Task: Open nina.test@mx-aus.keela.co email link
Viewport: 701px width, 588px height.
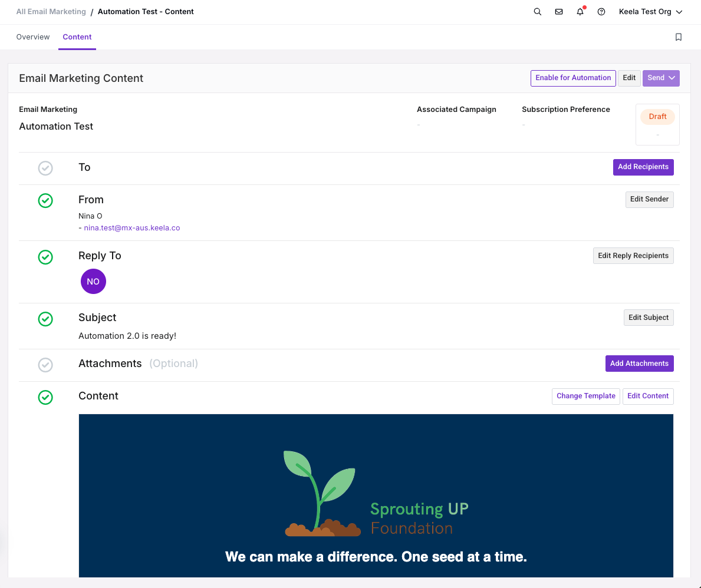Action: click(x=132, y=228)
